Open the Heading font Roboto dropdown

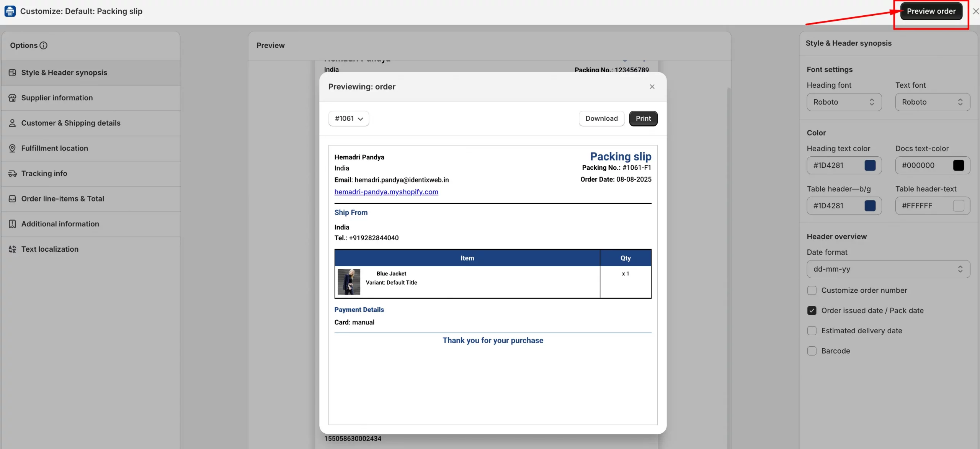(x=844, y=102)
